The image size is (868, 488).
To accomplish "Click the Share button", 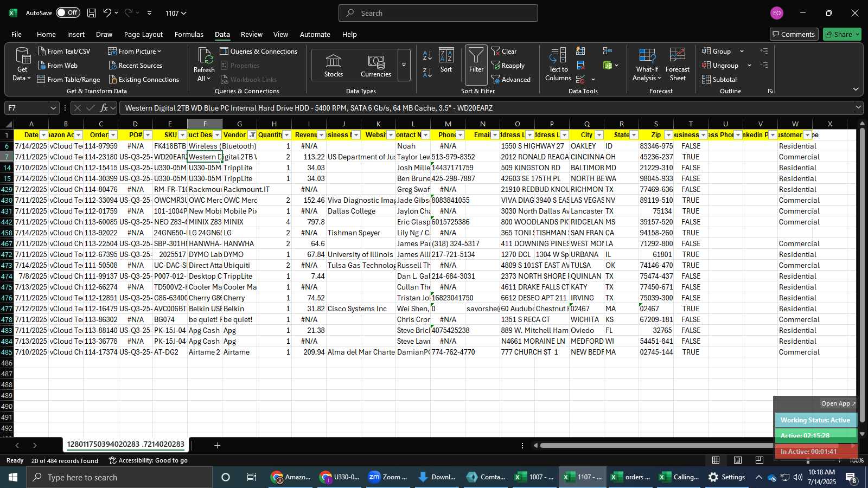I will coord(842,34).
